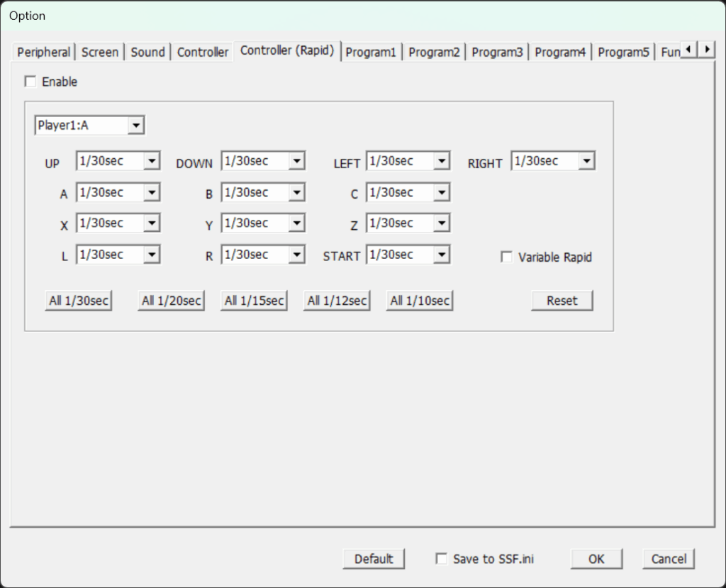The width and height of the screenshot is (726, 588).
Task: Expand the START button rate dropdown
Action: [442, 255]
